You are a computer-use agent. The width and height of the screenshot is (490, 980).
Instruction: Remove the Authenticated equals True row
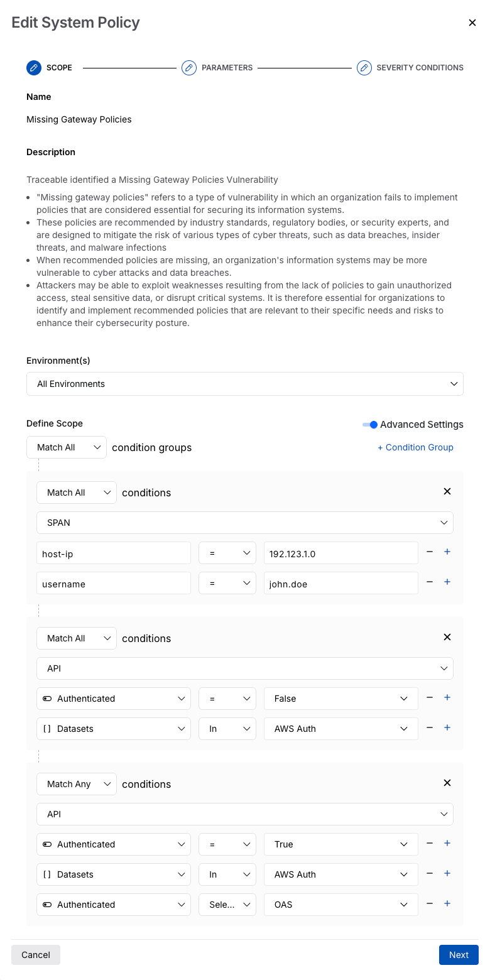[430, 843]
